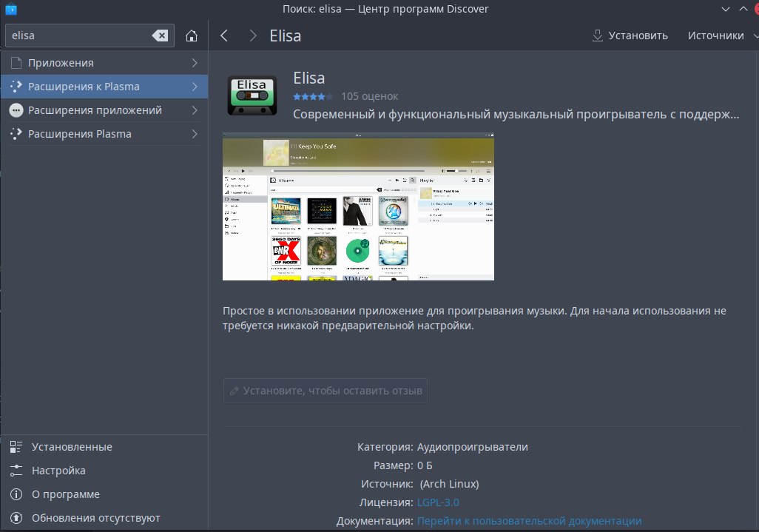Click the О программе info icon
Viewport: 759px width, 532px height.
pos(16,494)
